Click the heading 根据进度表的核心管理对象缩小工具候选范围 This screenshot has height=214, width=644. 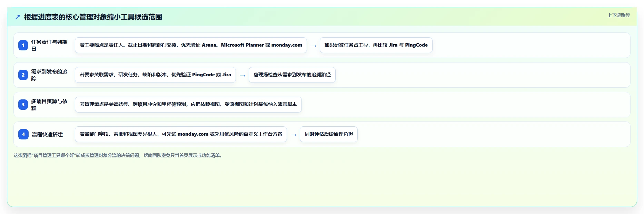pos(93,17)
